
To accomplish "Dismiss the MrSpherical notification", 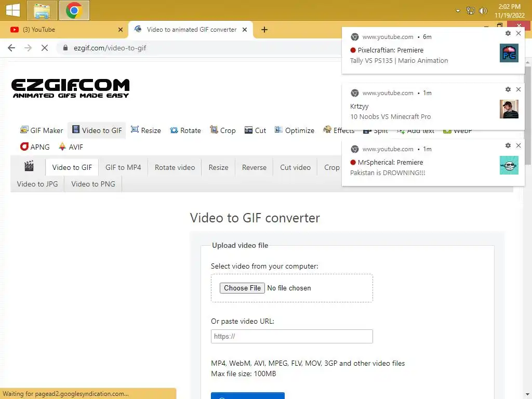I will (x=518, y=145).
